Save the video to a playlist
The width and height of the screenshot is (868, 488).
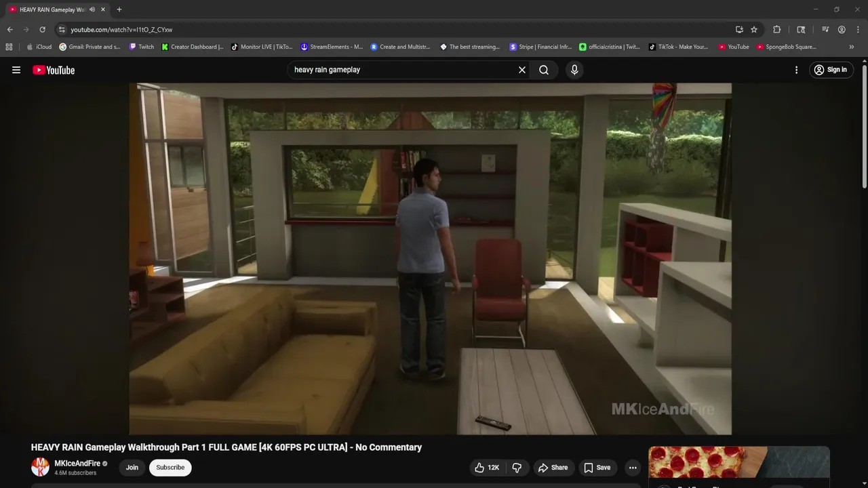597,468
